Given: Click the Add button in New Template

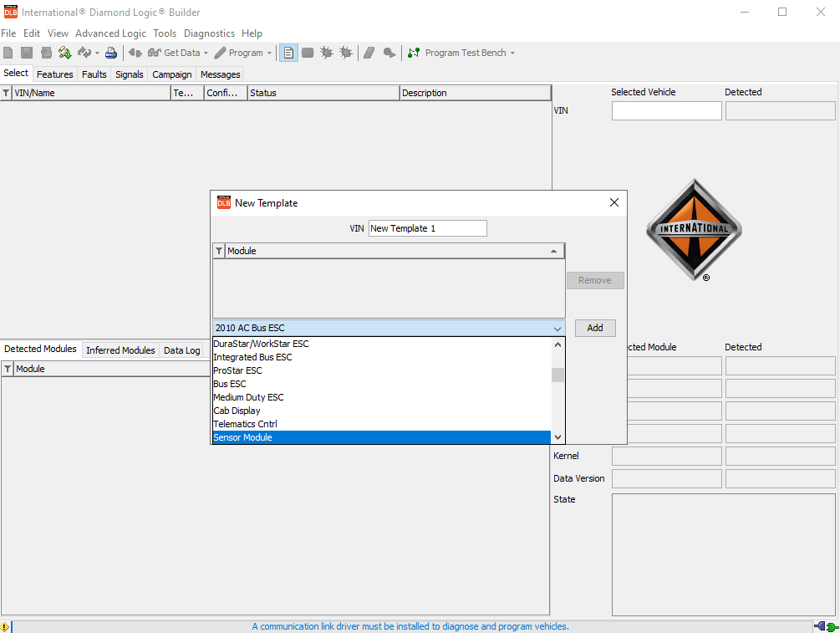Looking at the screenshot, I should coord(594,328).
